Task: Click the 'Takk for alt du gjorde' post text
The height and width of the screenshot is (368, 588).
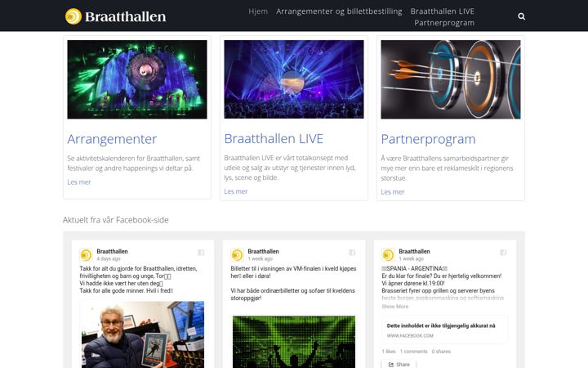Action: pos(138,280)
